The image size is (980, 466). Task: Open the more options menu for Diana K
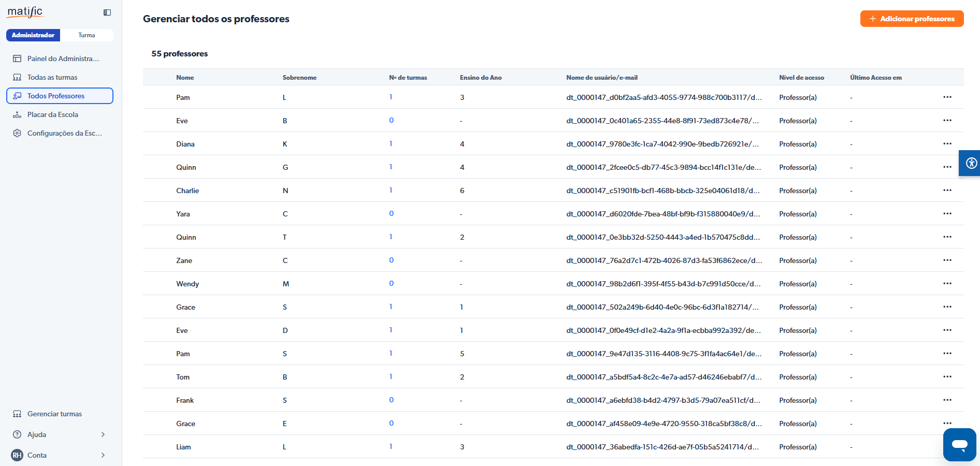pyautogui.click(x=947, y=143)
